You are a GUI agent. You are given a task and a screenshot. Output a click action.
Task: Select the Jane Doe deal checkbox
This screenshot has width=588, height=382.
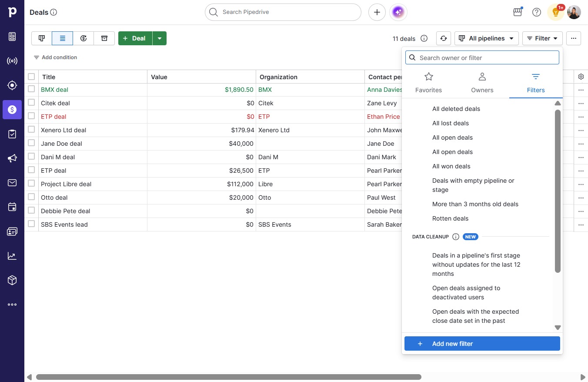[x=31, y=143]
